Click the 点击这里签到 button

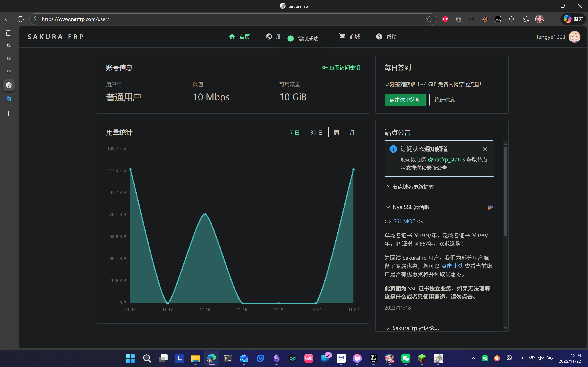(405, 100)
